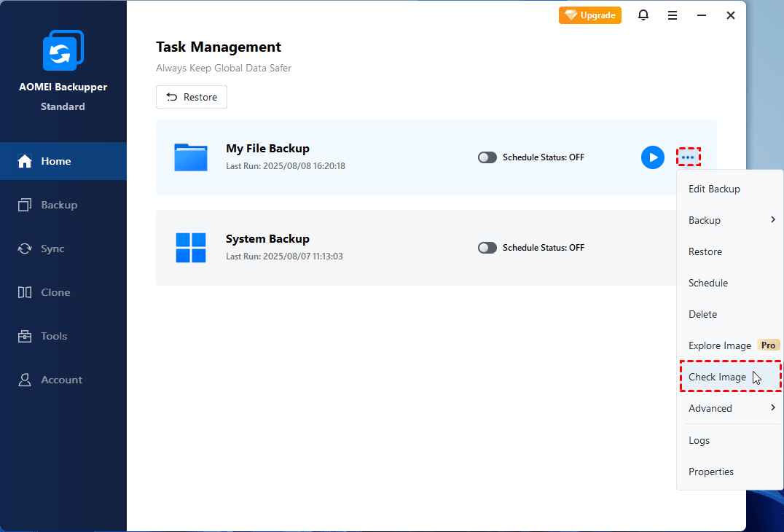
Task: Go to the Clone section in sidebar
Action: click(x=56, y=292)
